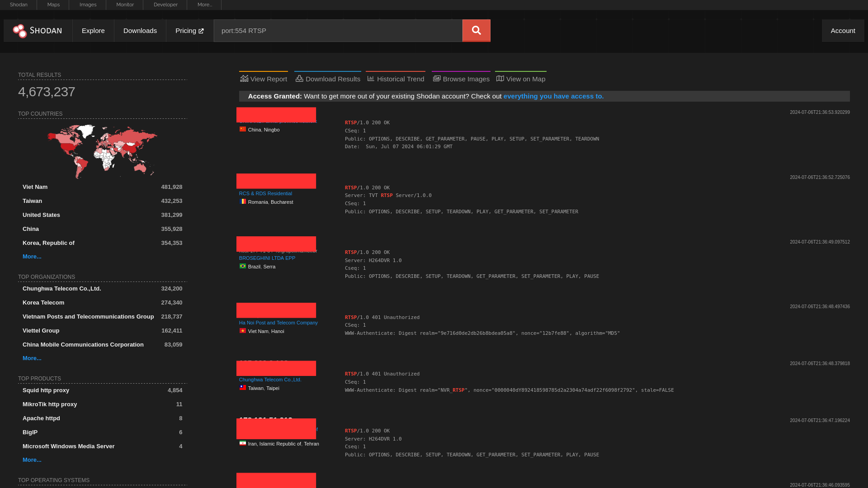Click the Viet Nam flag icon
This screenshot has height=488, width=868.
click(x=243, y=331)
